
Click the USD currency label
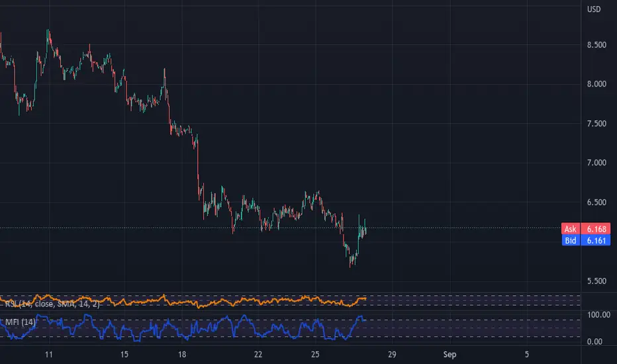[x=594, y=9]
